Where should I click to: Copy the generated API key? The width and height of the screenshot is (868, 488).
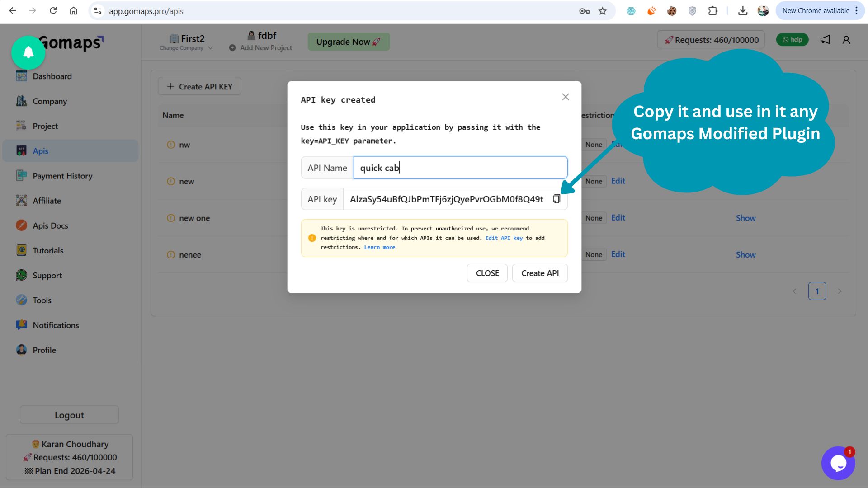click(557, 199)
